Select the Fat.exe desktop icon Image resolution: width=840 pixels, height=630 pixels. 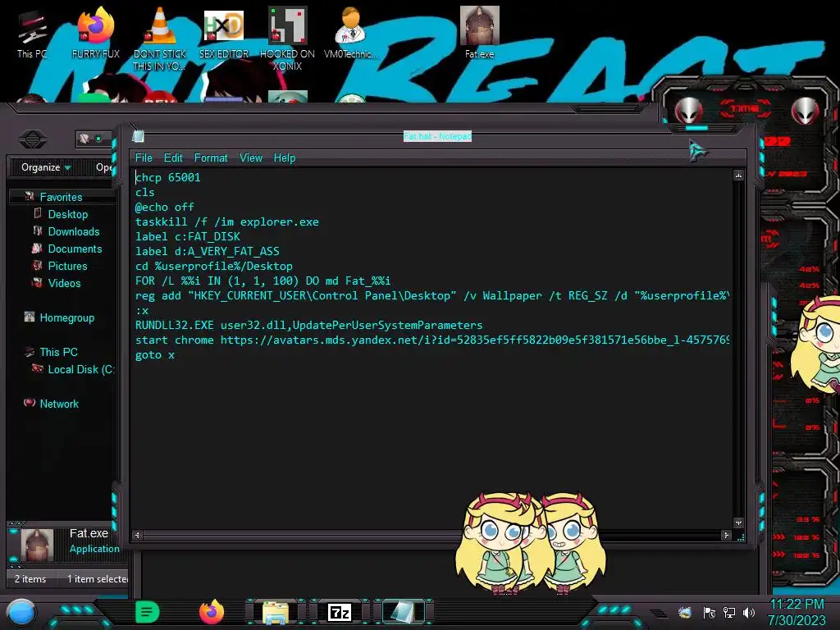(x=479, y=33)
